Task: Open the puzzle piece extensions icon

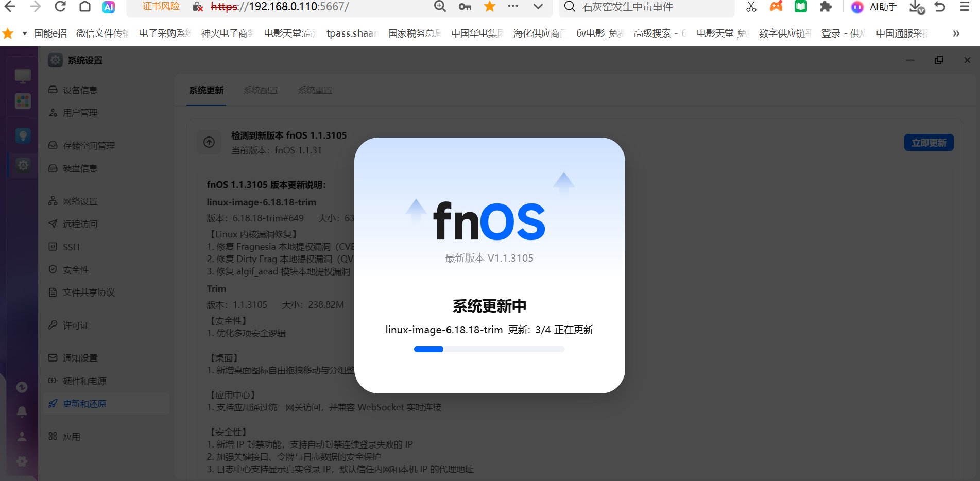Action: point(826,7)
